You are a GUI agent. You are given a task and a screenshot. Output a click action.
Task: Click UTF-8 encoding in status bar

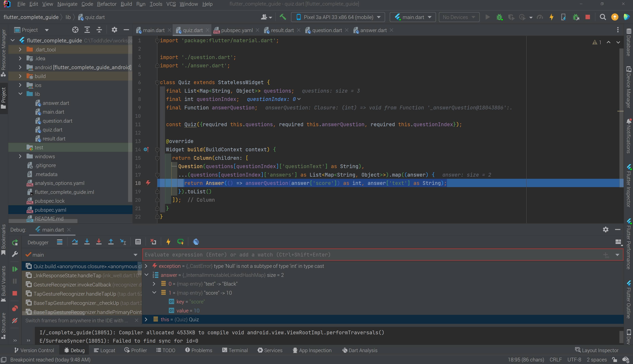(x=574, y=359)
